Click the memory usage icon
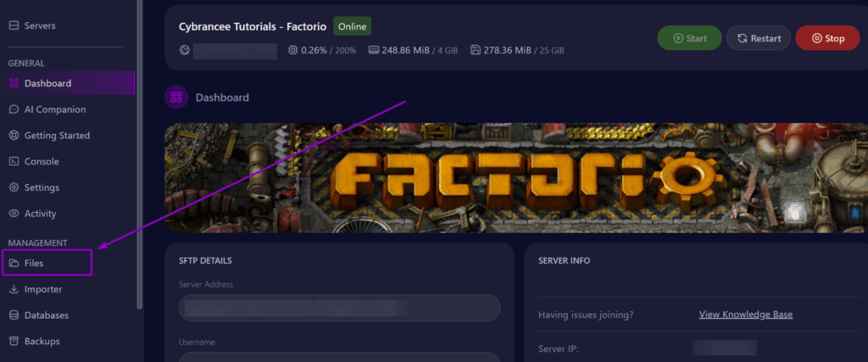 point(373,50)
